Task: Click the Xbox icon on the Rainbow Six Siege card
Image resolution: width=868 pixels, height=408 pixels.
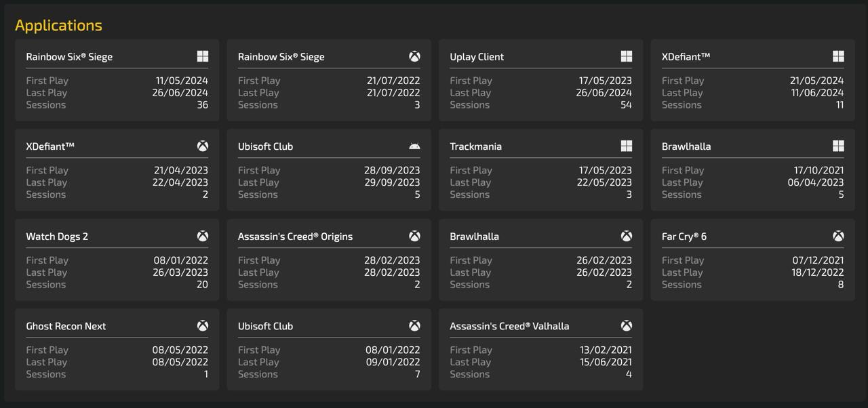Action: 414,56
